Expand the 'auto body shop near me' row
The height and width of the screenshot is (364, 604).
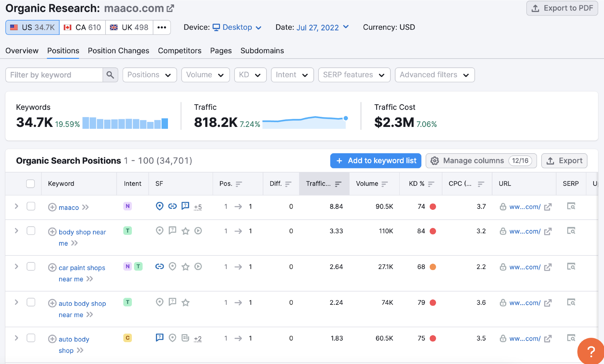pyautogui.click(x=16, y=302)
